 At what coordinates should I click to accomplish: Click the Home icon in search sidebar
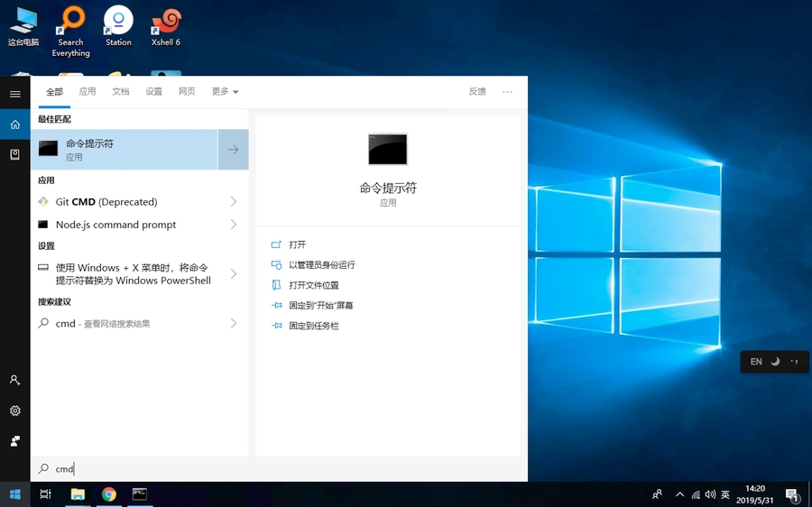[x=14, y=124]
